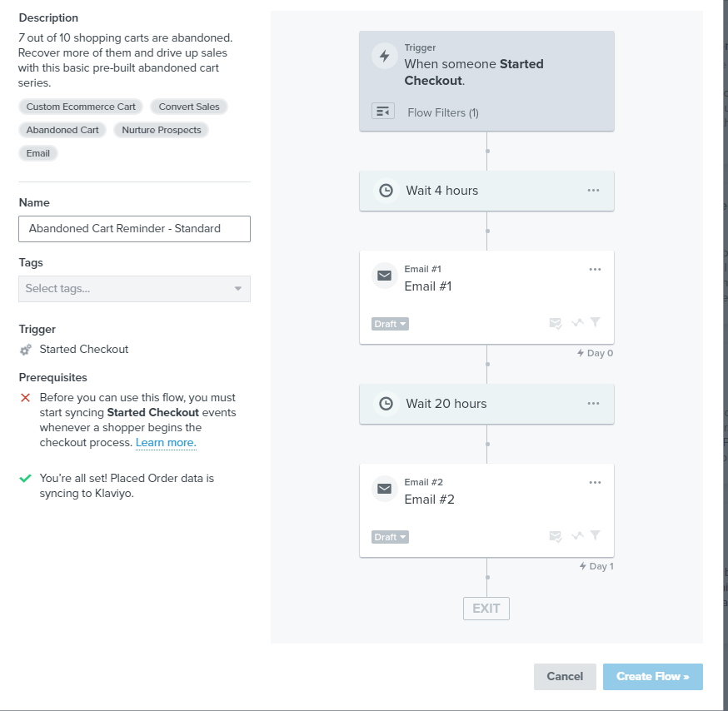Open the Flow Filters icon
This screenshot has width=728, height=711.
coord(383,112)
